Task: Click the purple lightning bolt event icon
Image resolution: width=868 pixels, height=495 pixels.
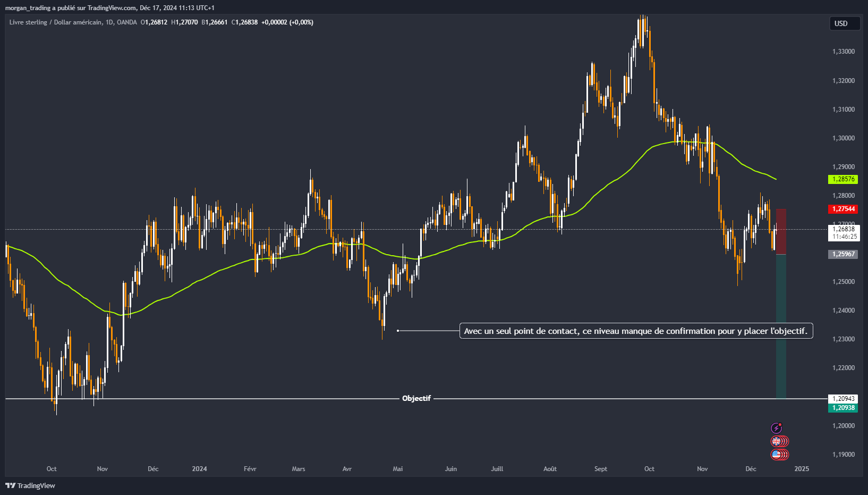Action: click(x=777, y=428)
